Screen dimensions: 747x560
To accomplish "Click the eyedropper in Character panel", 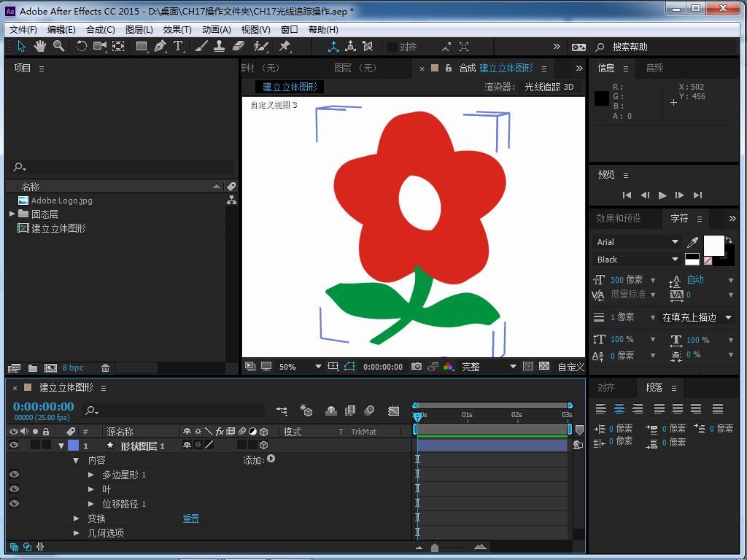I will pyautogui.click(x=692, y=242).
